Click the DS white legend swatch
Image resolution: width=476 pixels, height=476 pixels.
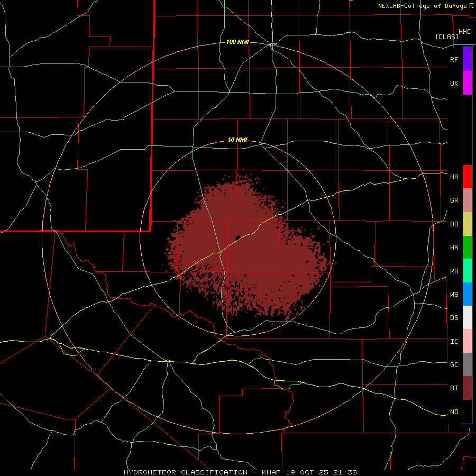coord(467,317)
